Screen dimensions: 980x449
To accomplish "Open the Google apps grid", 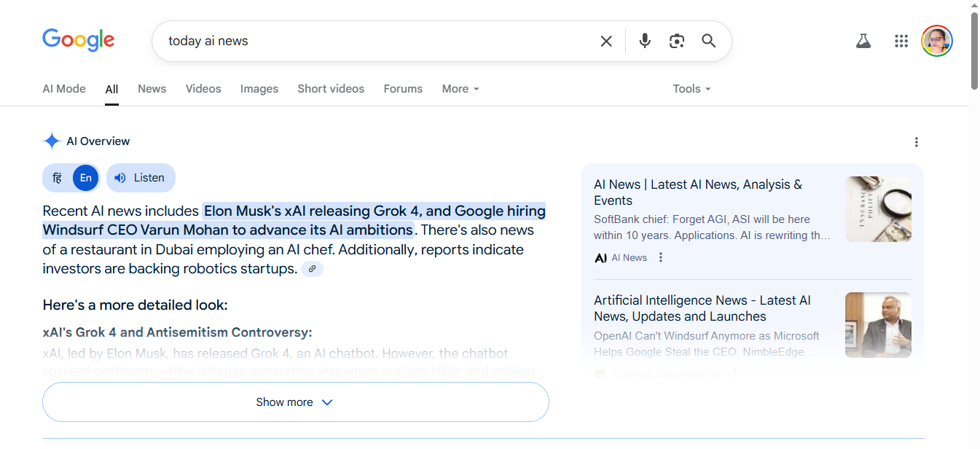I will click(901, 41).
